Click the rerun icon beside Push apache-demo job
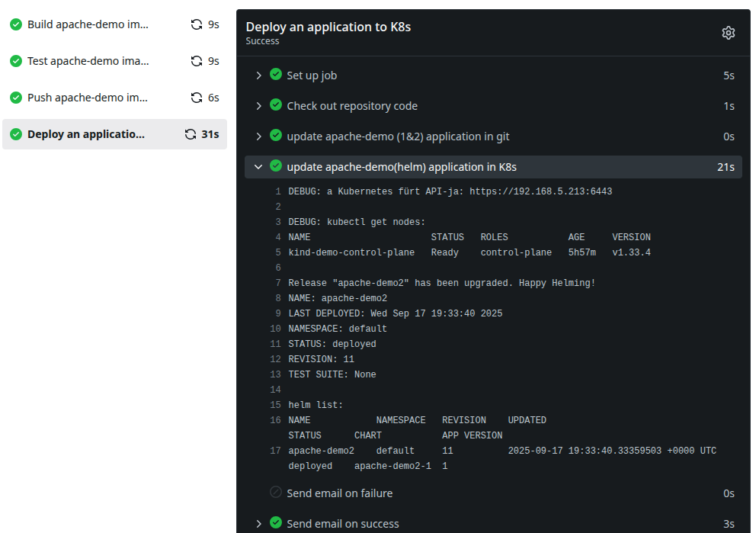This screenshot has width=756, height=533. [197, 98]
